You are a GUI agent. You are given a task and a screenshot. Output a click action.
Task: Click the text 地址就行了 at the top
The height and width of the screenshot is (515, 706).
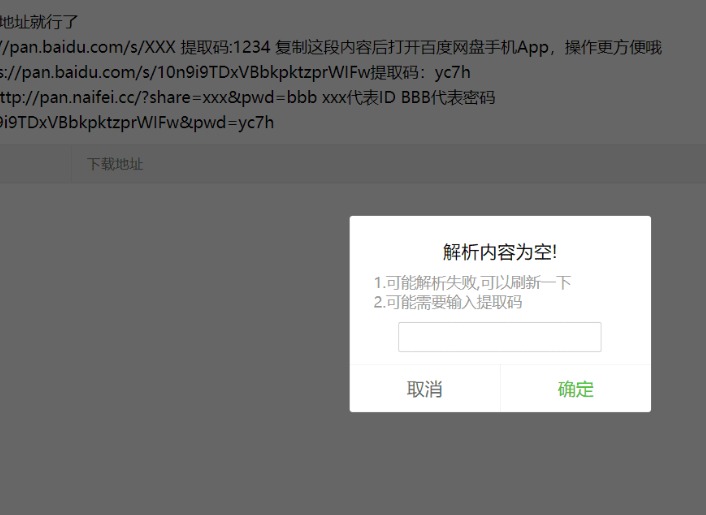click(x=40, y=22)
